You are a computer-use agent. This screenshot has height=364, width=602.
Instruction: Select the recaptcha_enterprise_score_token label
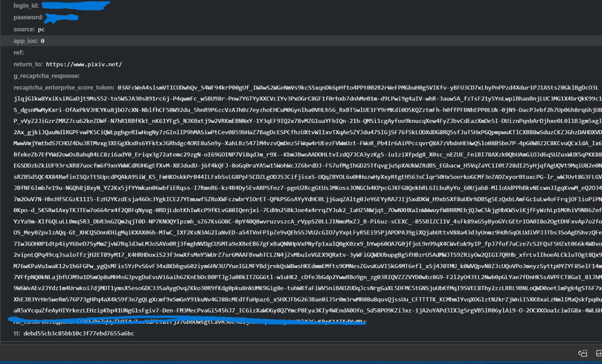(64, 88)
